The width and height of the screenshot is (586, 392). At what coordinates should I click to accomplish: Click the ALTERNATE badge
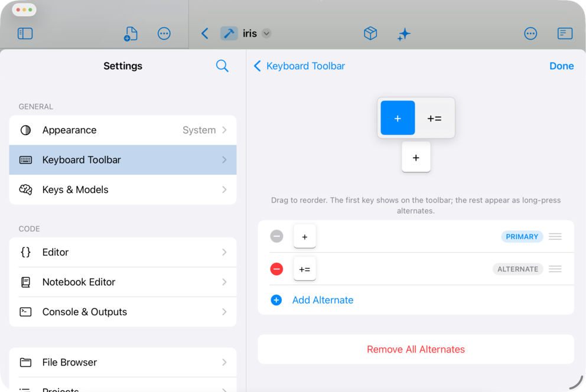pos(517,269)
